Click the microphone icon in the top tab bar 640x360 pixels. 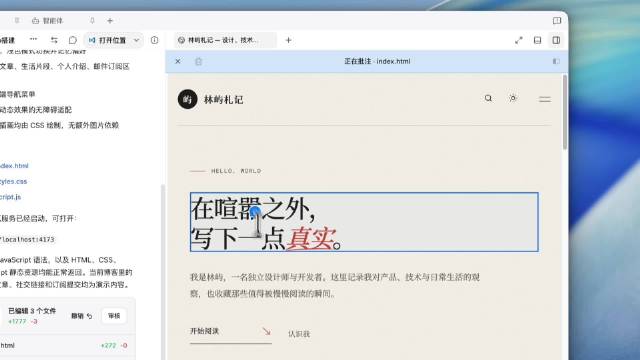pos(92,20)
